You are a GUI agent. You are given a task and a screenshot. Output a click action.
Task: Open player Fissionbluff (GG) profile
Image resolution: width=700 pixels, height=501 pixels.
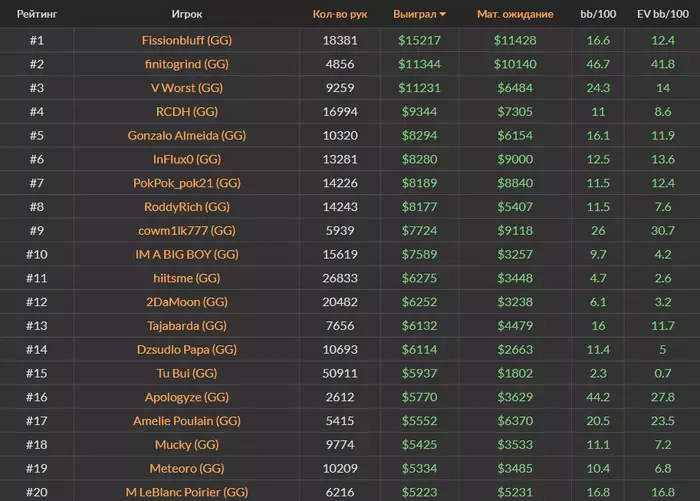186,40
